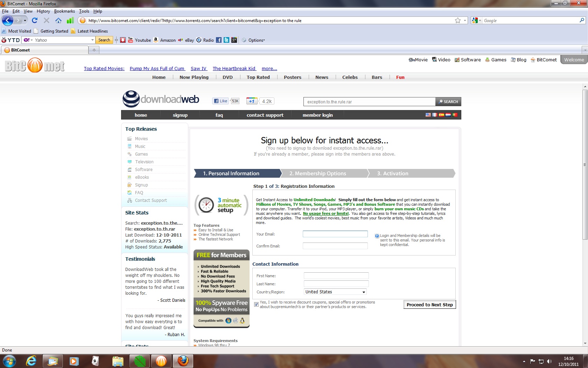Click the Home icon in navigation toolbar
Viewport: 588px width, 368px height.
58,20
